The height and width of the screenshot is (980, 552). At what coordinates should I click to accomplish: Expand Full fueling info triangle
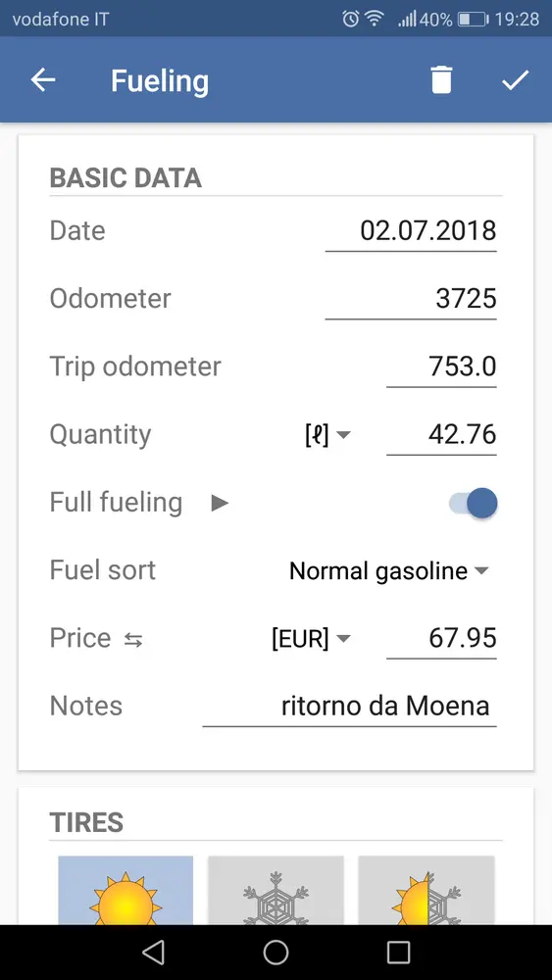[x=219, y=503]
